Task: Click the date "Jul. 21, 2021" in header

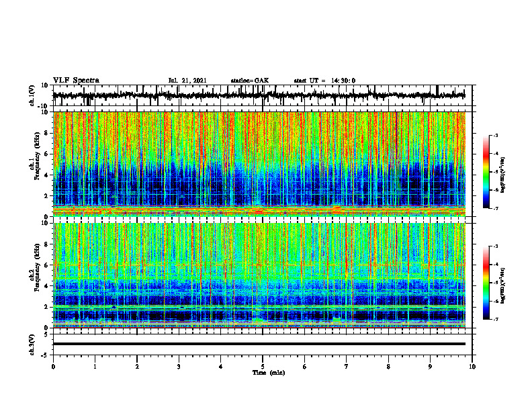Action: point(187,81)
